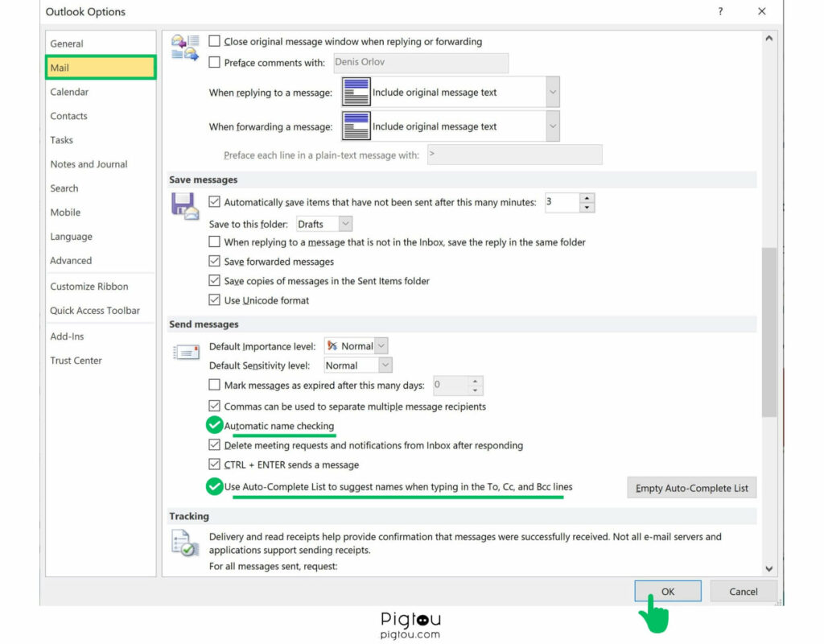Open the Tasks options category
The width and height of the screenshot is (824, 644).
(x=101, y=140)
